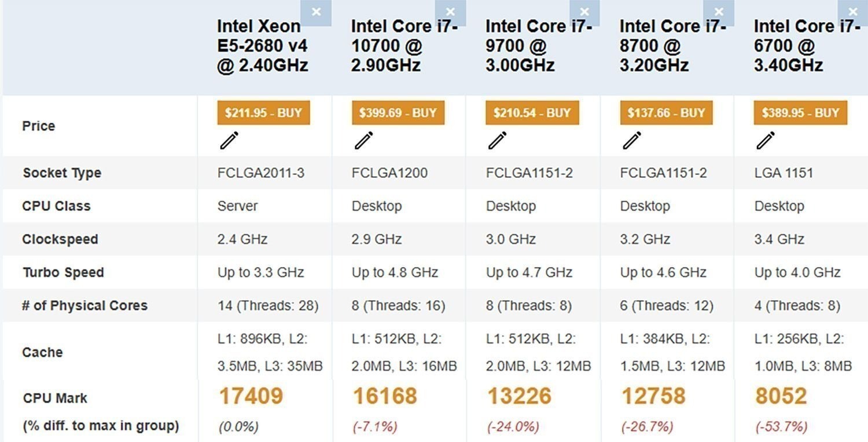
Task: Edit price for Xeon E5-2680 v4
Action: tap(229, 140)
